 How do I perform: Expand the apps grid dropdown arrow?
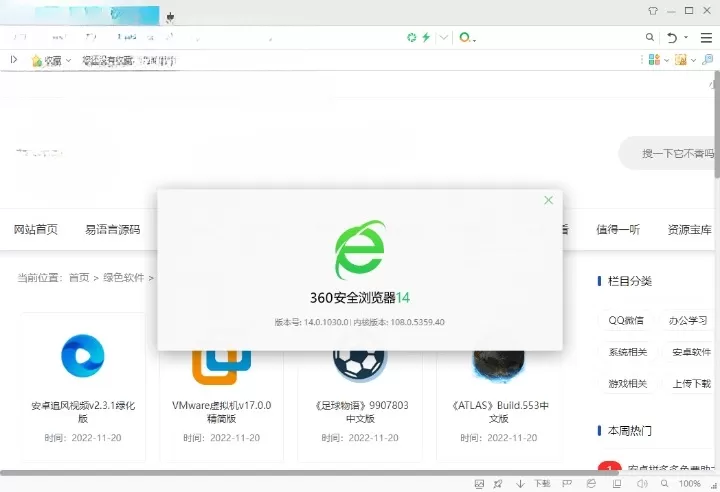[666, 60]
